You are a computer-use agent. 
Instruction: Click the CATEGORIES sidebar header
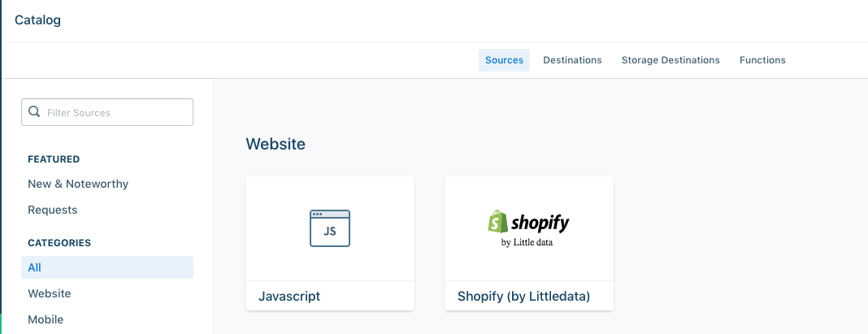pyautogui.click(x=59, y=242)
